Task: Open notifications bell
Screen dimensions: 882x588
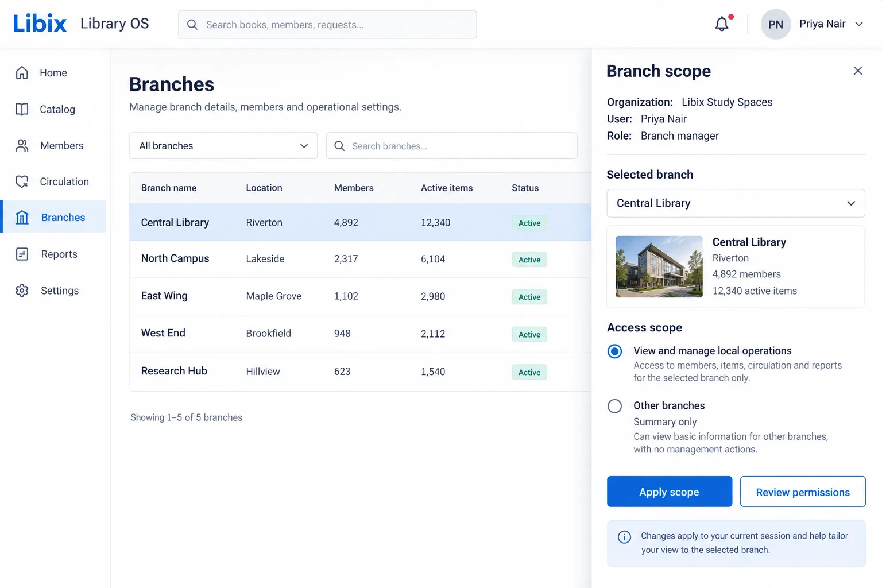Action: tap(722, 24)
